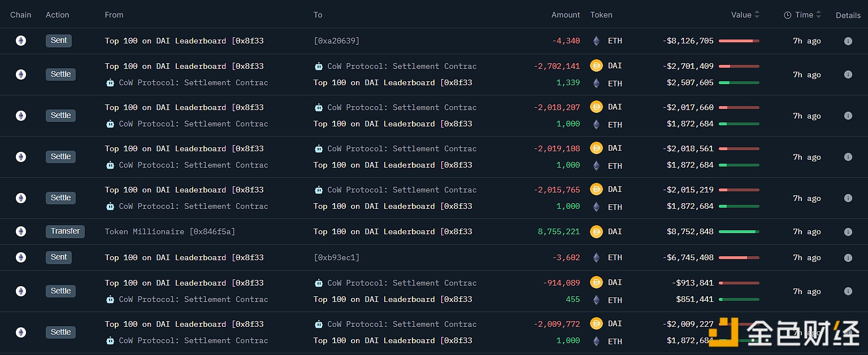
Task: Click the Ethereum chain icon in the Transfer row
Action: click(x=21, y=231)
